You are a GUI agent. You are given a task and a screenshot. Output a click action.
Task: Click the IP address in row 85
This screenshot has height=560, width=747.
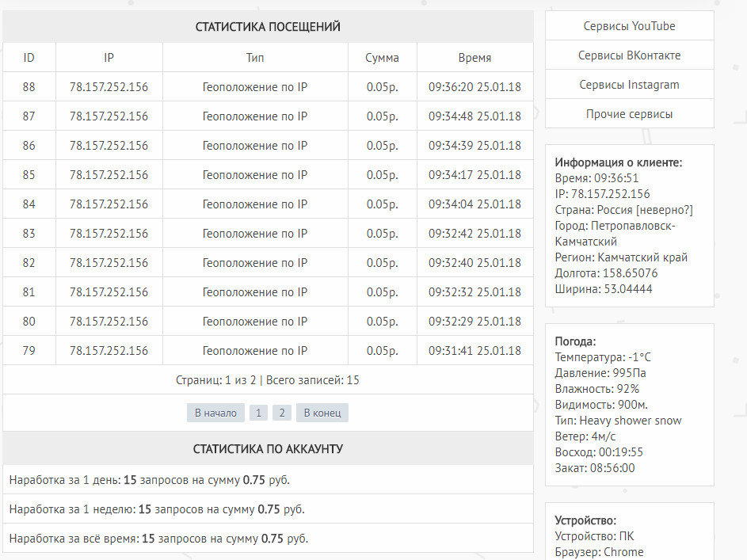[x=109, y=175]
